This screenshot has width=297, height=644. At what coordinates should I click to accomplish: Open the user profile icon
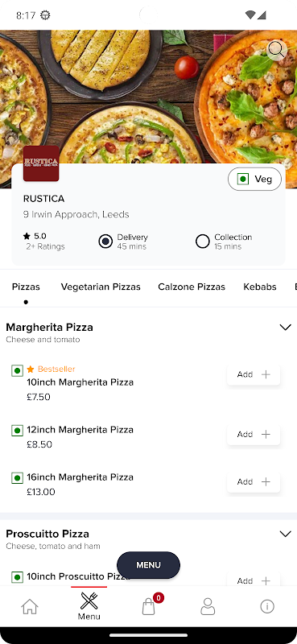(x=208, y=606)
